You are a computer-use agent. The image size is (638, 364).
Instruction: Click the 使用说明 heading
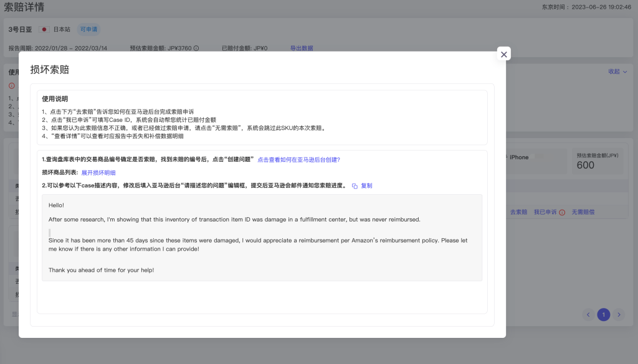tap(55, 99)
